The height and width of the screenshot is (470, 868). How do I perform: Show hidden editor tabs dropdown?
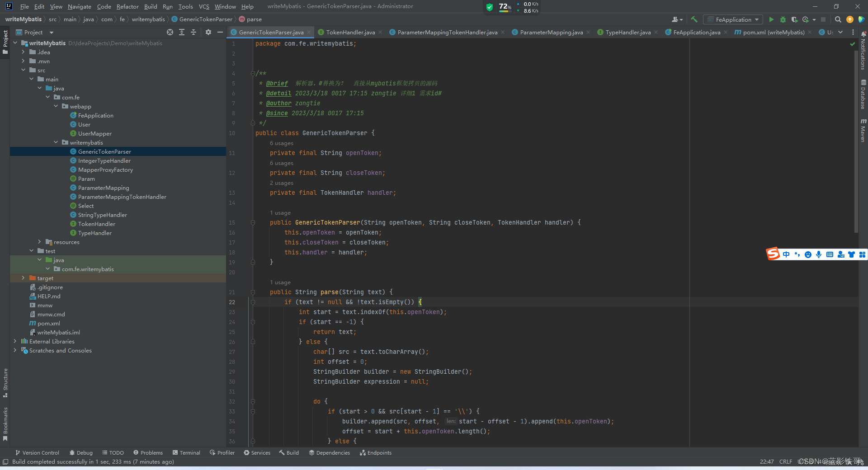click(840, 32)
